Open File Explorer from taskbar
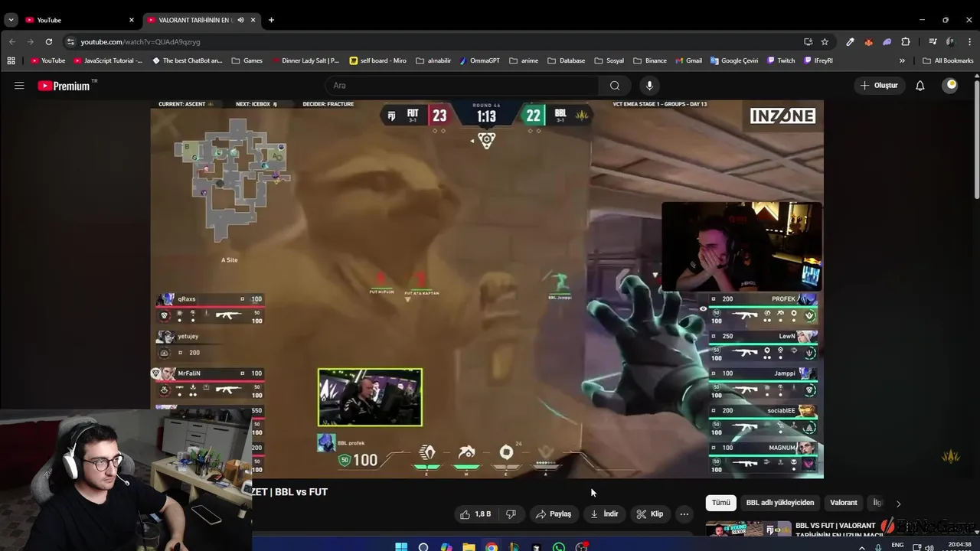The width and height of the screenshot is (980, 551). 469,547
